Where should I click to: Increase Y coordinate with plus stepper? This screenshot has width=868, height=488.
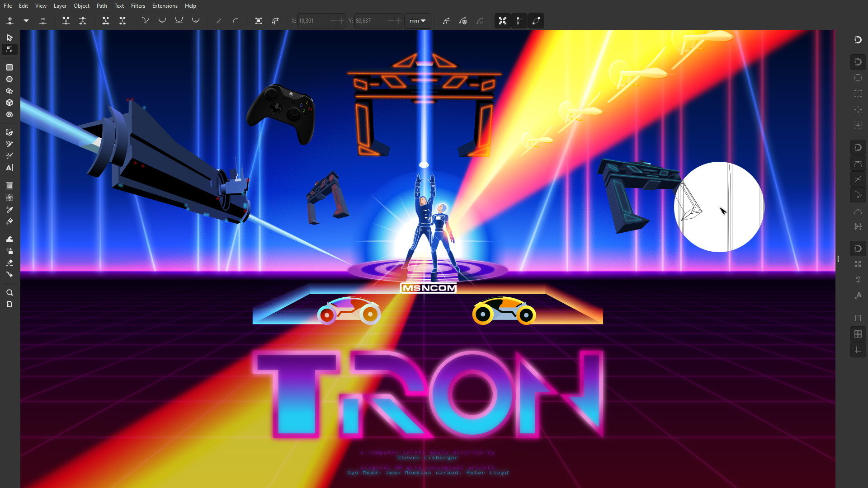pyautogui.click(x=398, y=21)
